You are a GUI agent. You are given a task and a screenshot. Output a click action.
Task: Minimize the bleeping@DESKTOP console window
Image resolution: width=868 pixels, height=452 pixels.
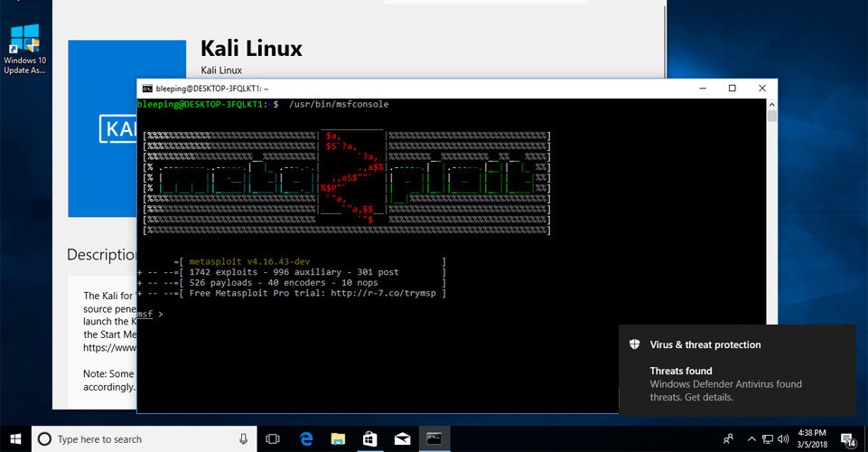[x=703, y=88]
